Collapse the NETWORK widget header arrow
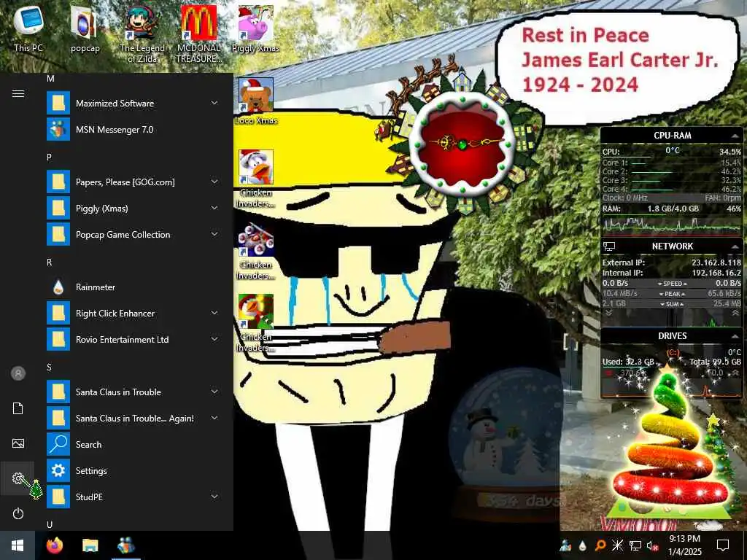747x560 pixels. (735, 246)
